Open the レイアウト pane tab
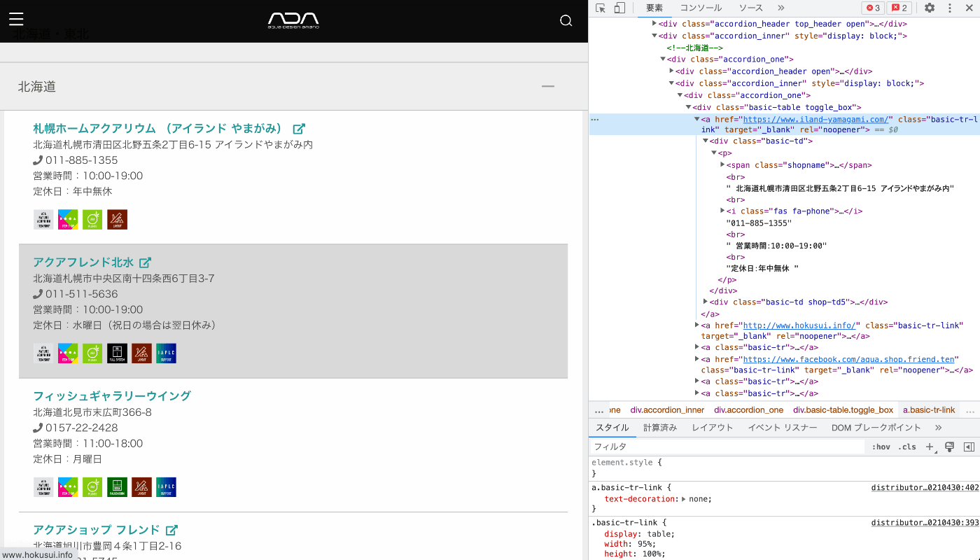980x560 pixels. 713,428
